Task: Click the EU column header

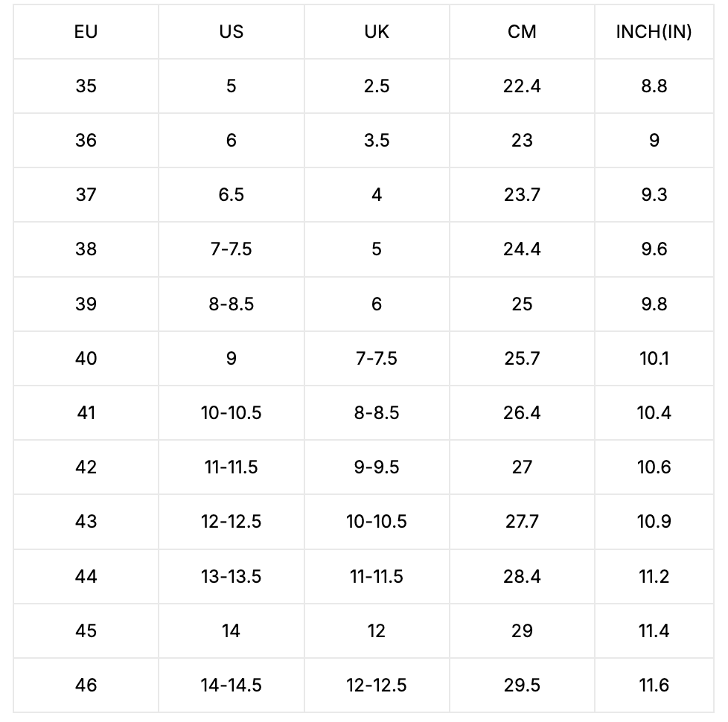Action: pyautogui.click(x=86, y=32)
